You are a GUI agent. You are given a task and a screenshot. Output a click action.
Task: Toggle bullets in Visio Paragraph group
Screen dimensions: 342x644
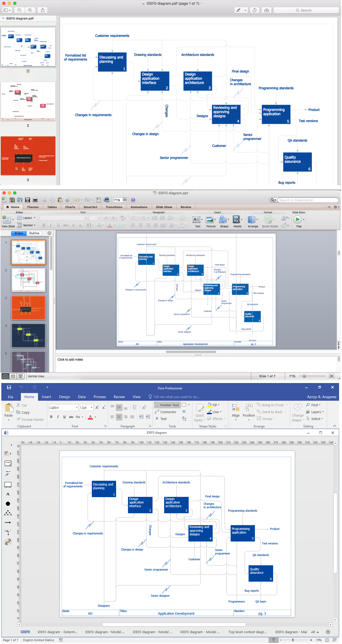tap(135, 407)
